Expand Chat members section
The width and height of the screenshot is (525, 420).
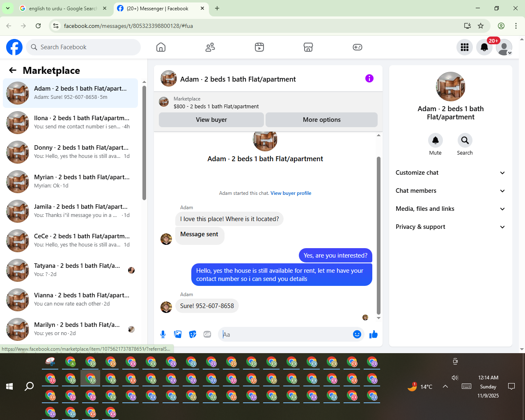pos(450,191)
